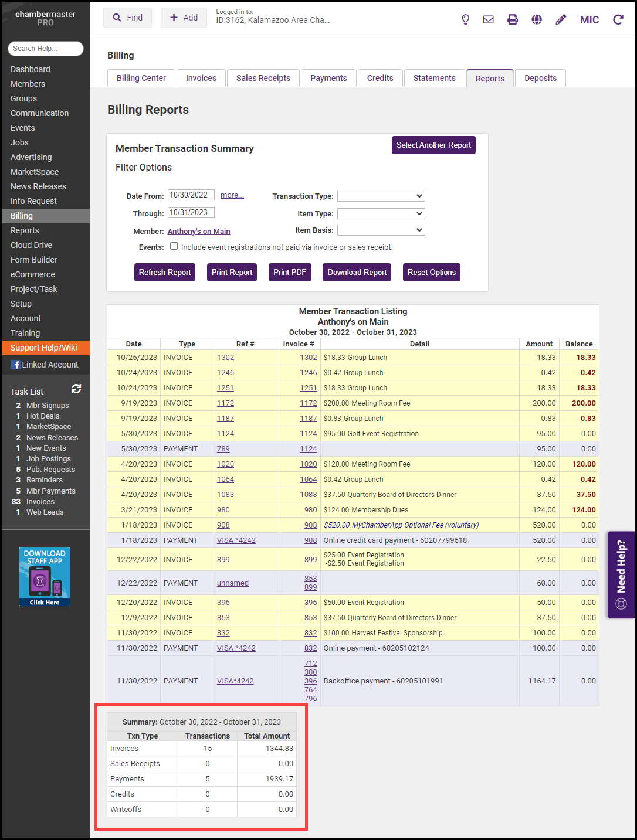Open the Facebook Linked Account item

tap(45, 365)
